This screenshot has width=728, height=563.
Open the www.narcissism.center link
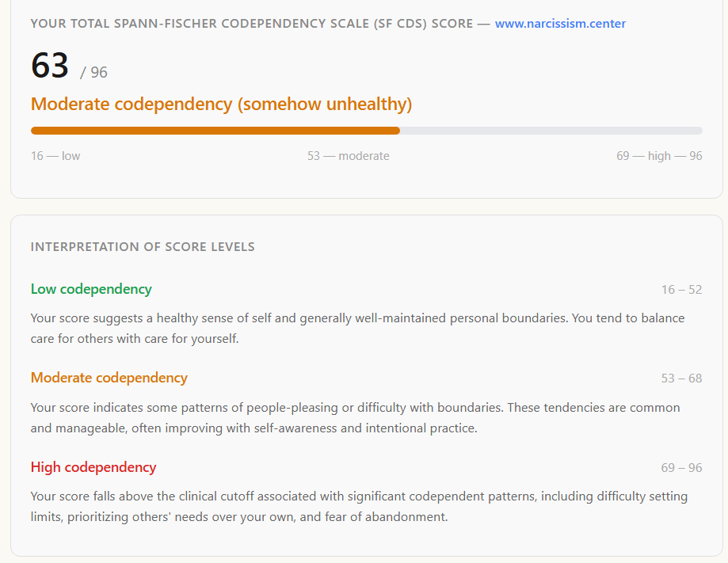[560, 24]
